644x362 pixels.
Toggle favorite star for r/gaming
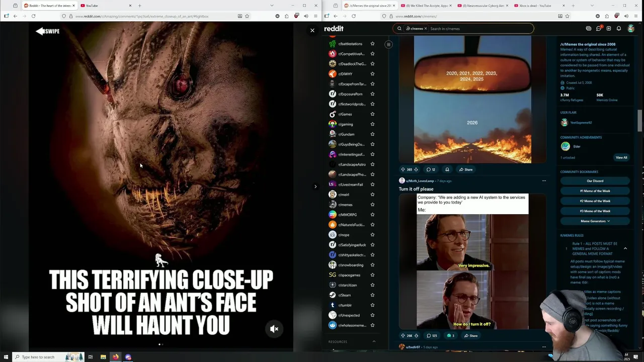(372, 124)
